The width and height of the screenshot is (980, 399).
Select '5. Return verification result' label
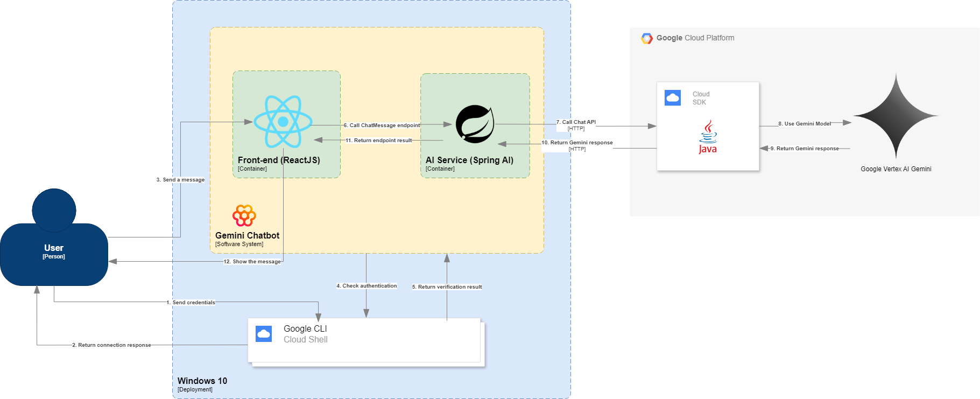click(x=447, y=287)
